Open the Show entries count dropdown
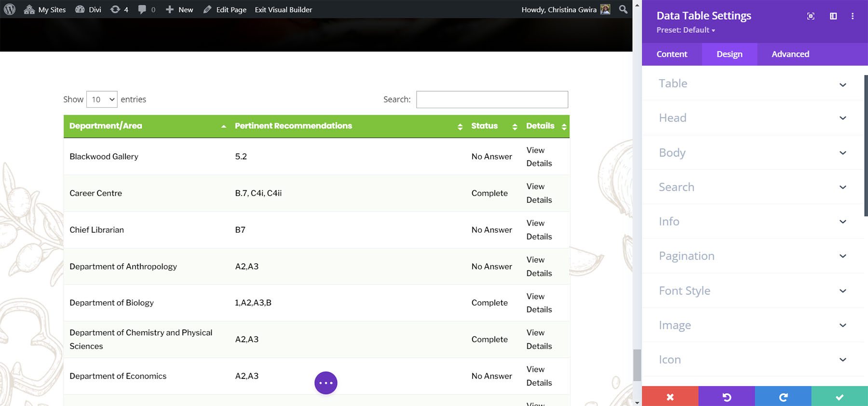Image resolution: width=868 pixels, height=406 pixels. tap(102, 99)
